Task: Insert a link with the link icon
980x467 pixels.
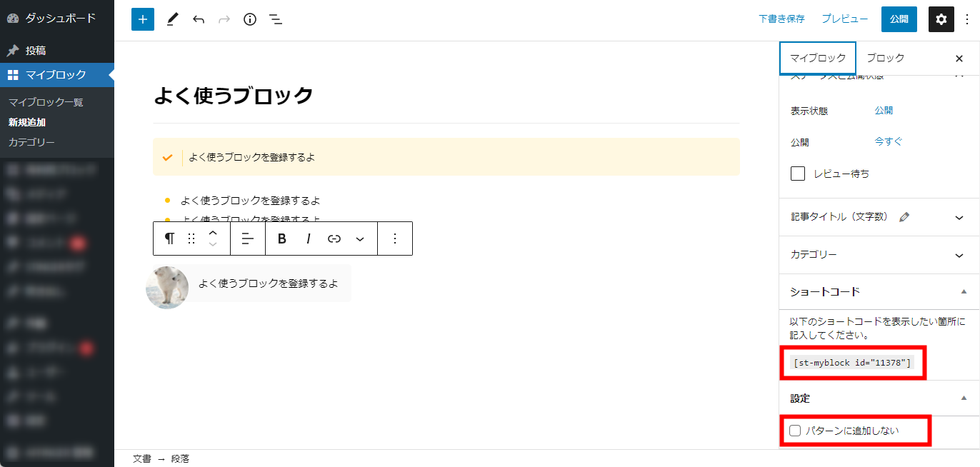Action: (334, 238)
